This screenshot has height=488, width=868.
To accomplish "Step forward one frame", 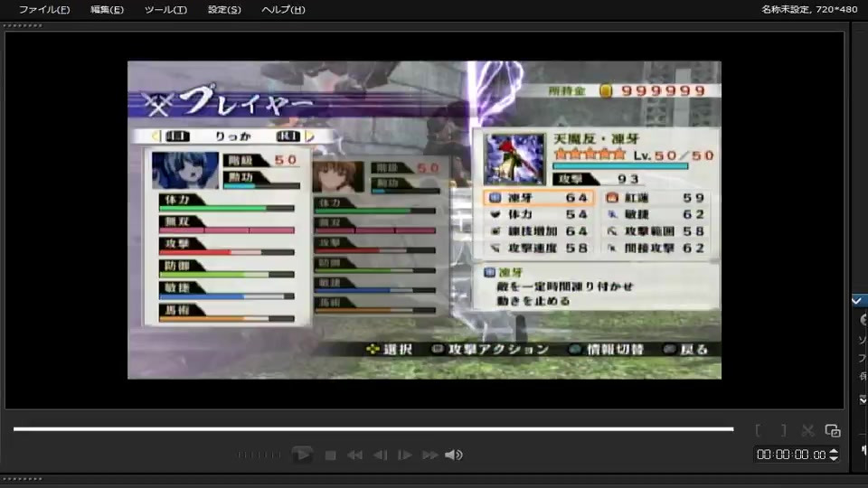I will pos(405,455).
